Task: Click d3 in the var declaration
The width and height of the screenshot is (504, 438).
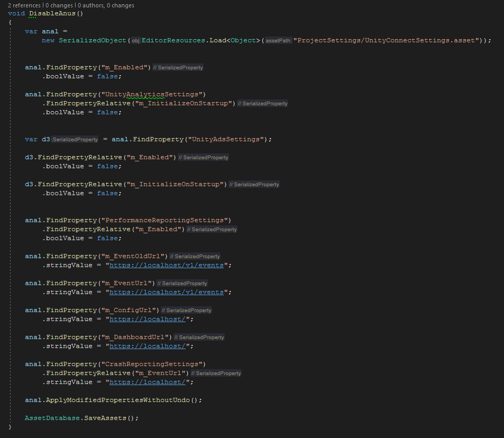Action: 46,140
